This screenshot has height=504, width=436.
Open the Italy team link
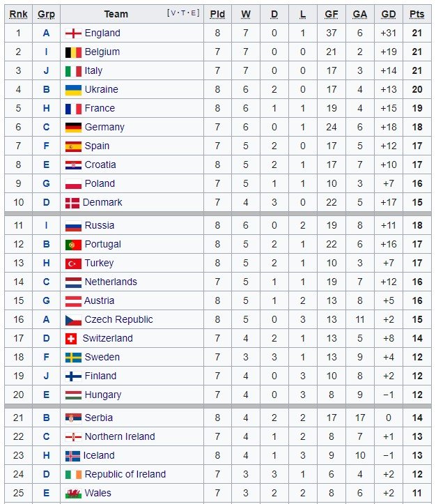[93, 70]
